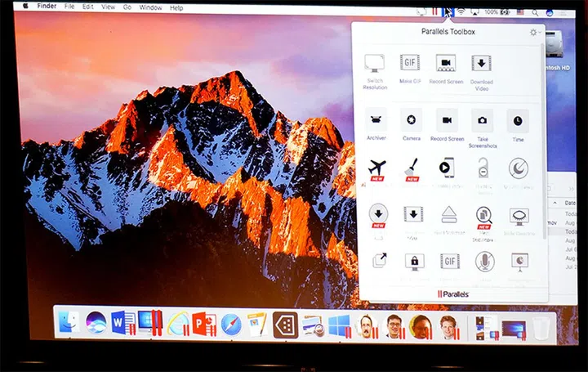Screen dimensions: 588x372
Task: Open the Download Video tool
Action: (x=482, y=73)
